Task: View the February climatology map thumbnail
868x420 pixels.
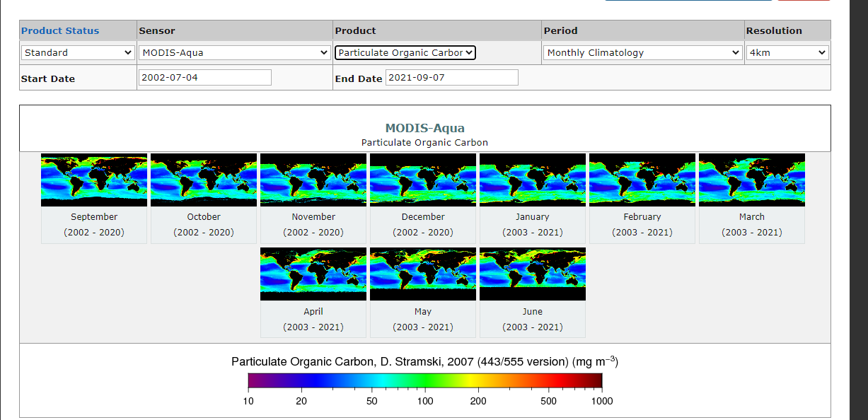Action: [642, 180]
